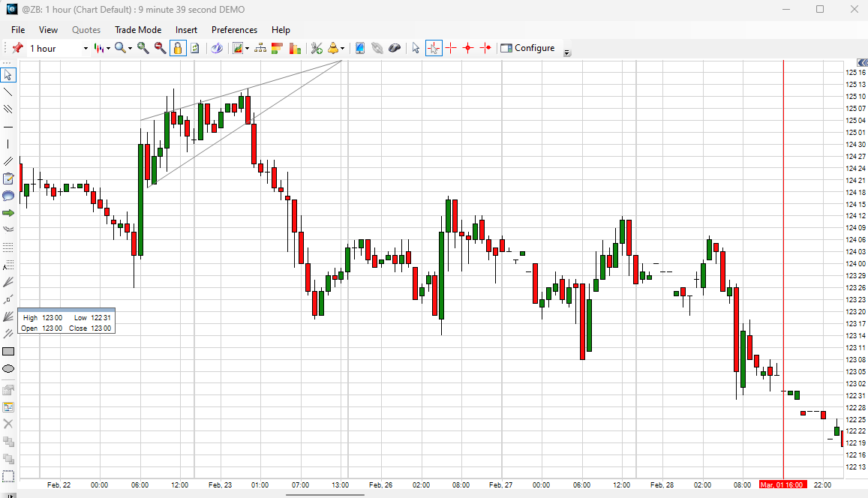Click the horizontal scrollbar thumb at bottom

(325, 495)
